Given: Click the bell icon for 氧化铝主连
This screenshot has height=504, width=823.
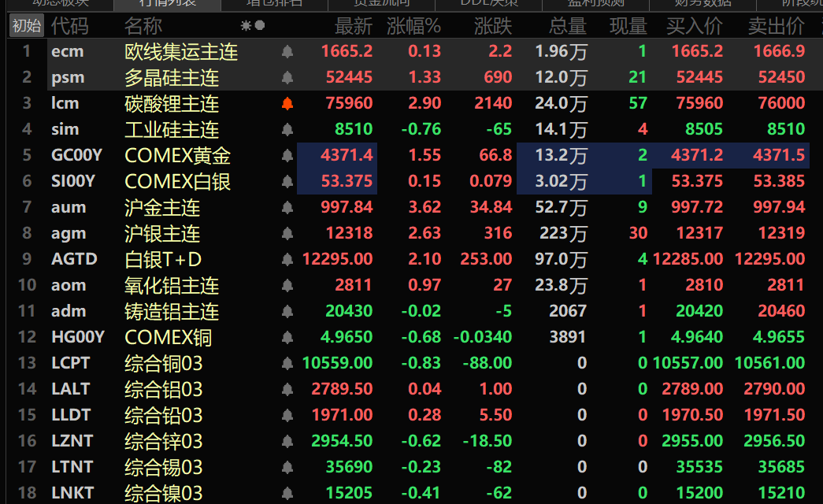Looking at the screenshot, I should click(287, 285).
